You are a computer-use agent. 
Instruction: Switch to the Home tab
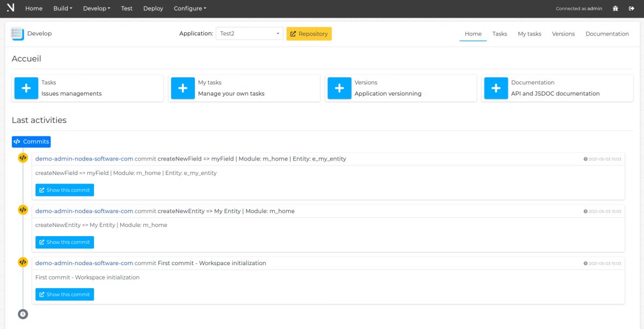pos(473,34)
